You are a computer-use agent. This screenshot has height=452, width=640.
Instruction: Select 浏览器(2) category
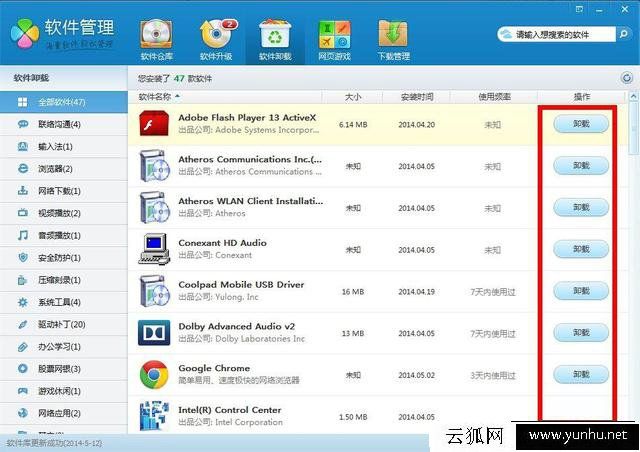click(x=64, y=169)
